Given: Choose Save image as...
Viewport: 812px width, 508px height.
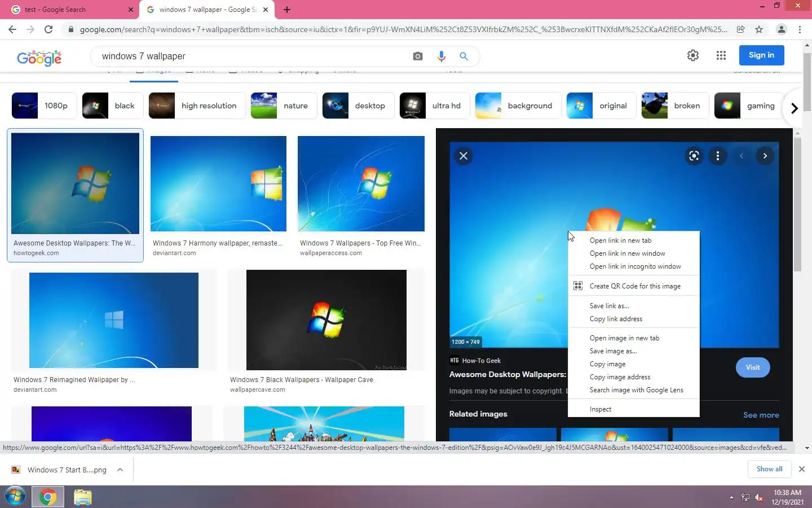Looking at the screenshot, I should coord(634,351).
